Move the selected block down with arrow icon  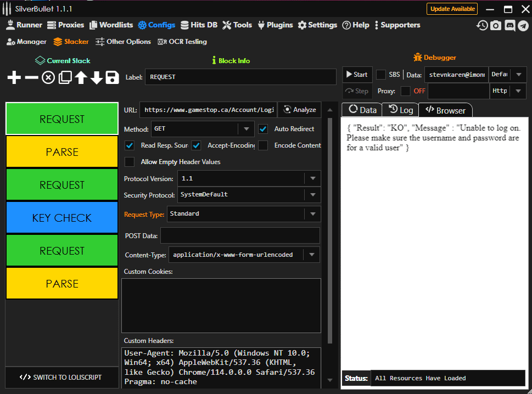coord(97,77)
